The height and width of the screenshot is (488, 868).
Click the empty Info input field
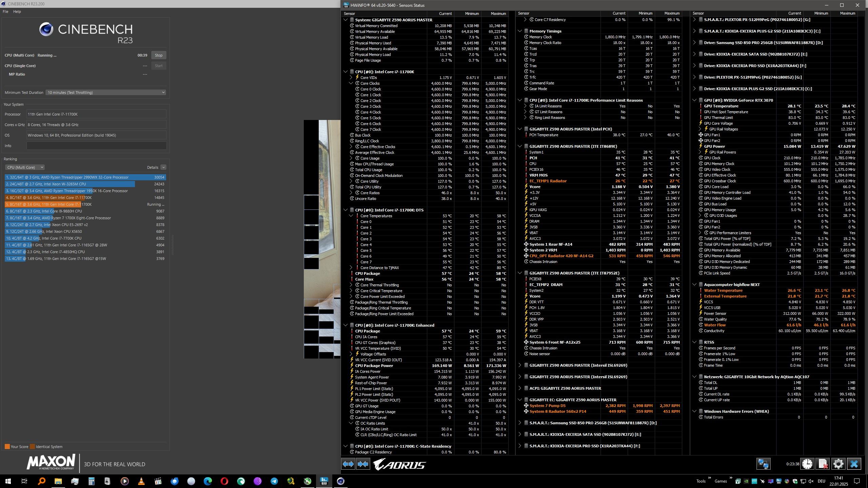point(96,146)
